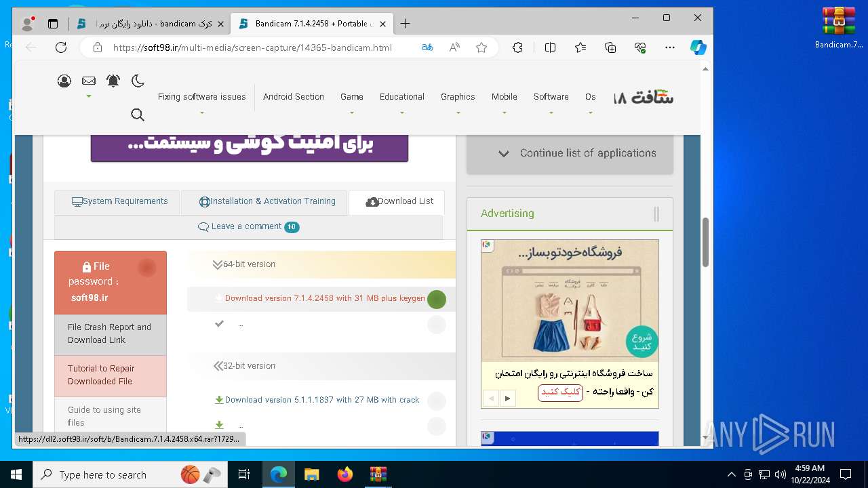Screen dimensions: 868x488
Task: Switch to Installation & Activation Training tab
Action: (264, 202)
